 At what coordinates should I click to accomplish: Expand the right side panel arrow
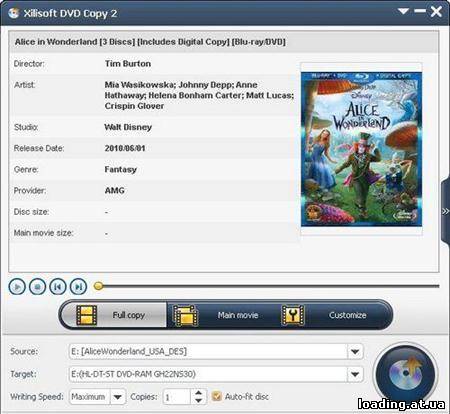[445, 211]
